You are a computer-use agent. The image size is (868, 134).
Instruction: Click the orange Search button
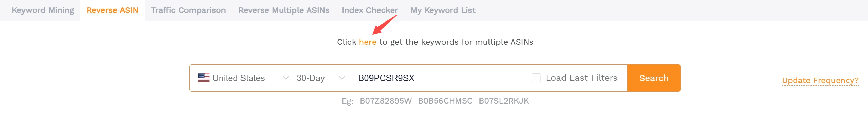pyautogui.click(x=654, y=78)
